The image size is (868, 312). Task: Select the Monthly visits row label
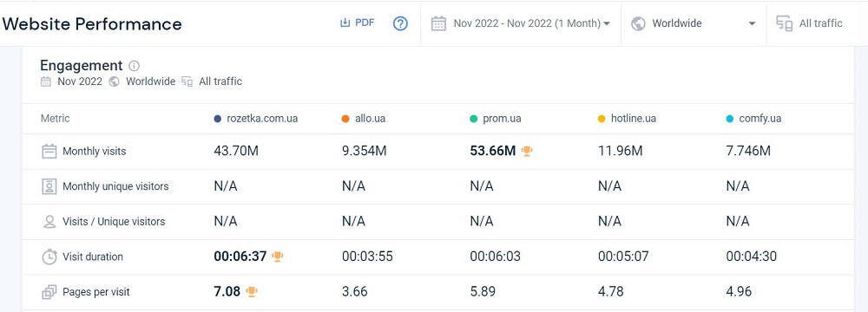[x=94, y=151]
